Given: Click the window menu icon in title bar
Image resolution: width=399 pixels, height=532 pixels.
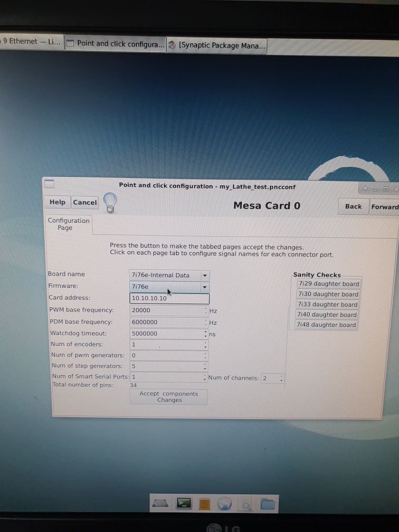Looking at the screenshot, I should 49,184.
